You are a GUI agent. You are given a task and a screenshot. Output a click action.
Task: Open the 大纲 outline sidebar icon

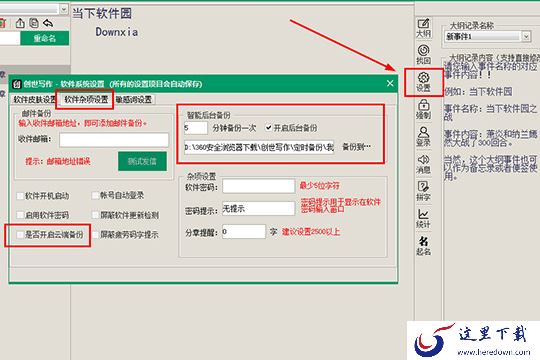click(423, 28)
